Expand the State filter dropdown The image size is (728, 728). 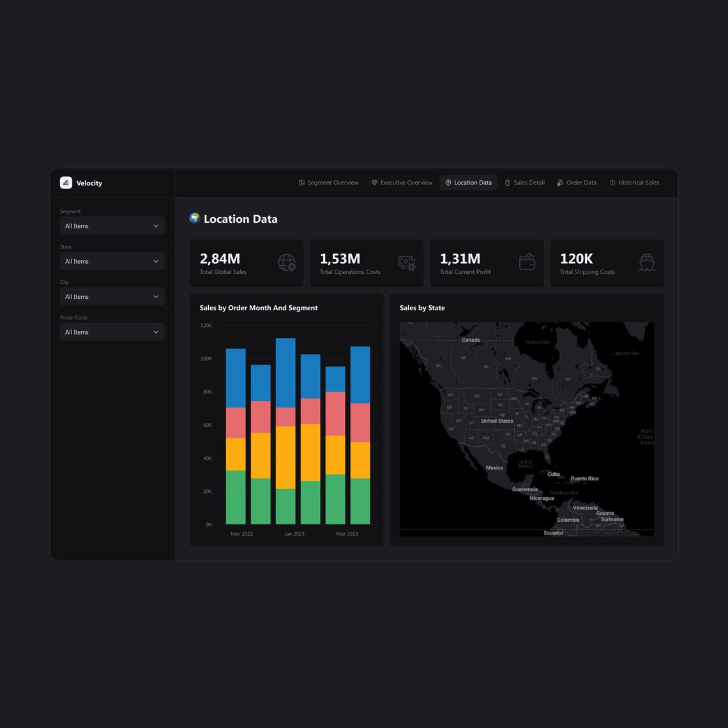(x=112, y=261)
